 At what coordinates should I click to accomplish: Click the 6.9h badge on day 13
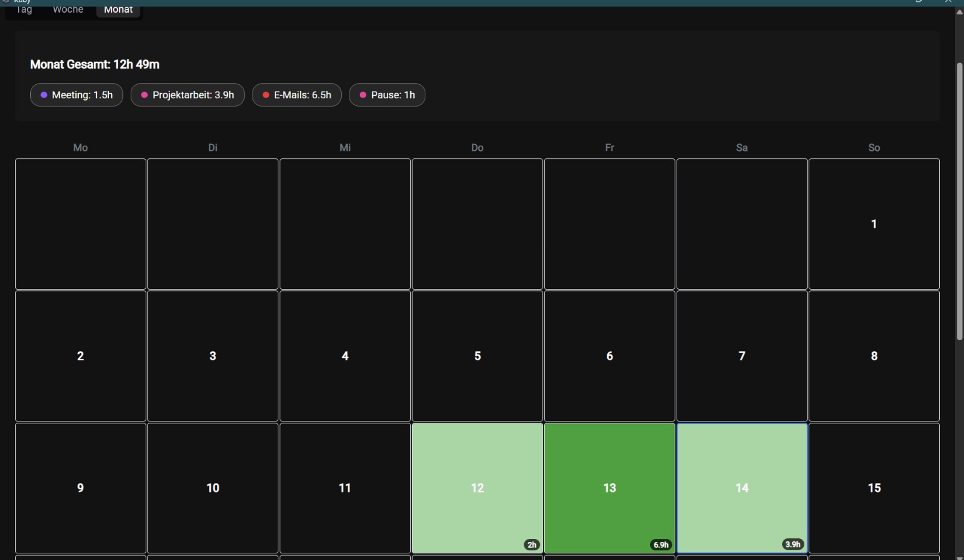pyautogui.click(x=662, y=544)
